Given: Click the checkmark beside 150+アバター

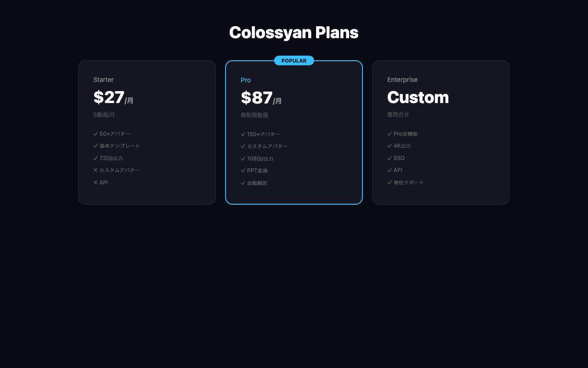Looking at the screenshot, I should pos(243,134).
